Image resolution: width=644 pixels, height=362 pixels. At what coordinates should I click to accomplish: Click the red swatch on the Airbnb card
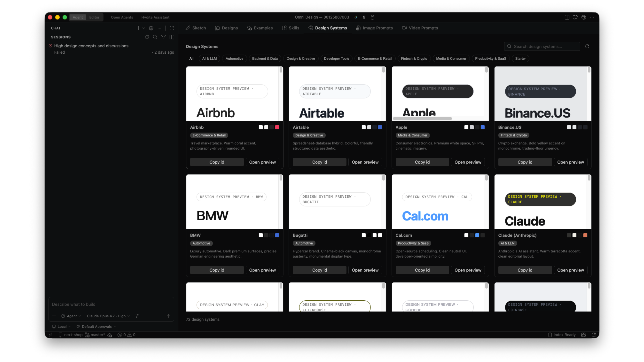point(277,127)
